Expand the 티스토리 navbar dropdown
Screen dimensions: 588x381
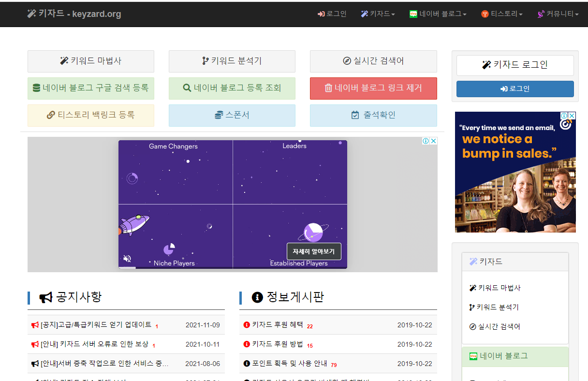click(502, 14)
